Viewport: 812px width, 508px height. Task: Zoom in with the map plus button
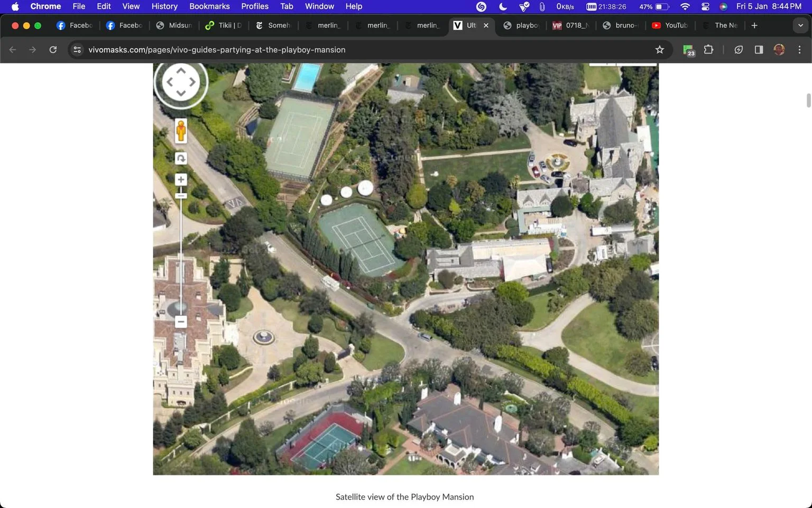pyautogui.click(x=181, y=179)
